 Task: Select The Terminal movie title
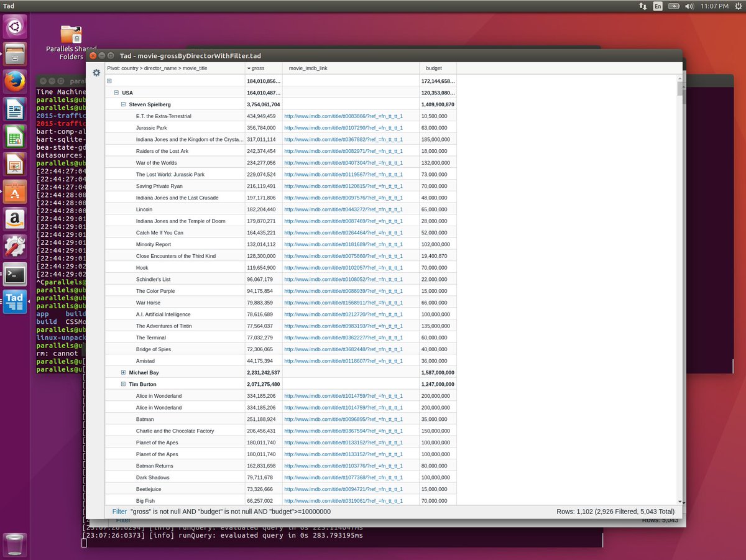pyautogui.click(x=151, y=337)
